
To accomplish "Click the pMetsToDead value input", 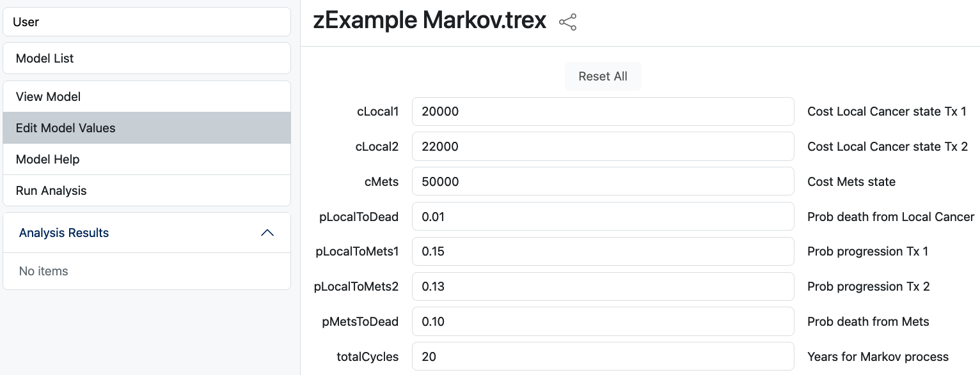I will [603, 321].
